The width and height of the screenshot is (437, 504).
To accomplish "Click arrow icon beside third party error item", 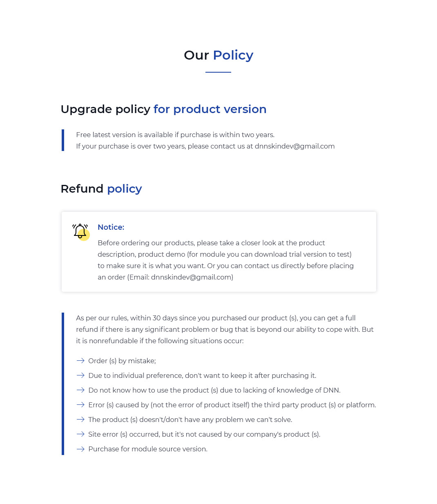I will 80,405.
